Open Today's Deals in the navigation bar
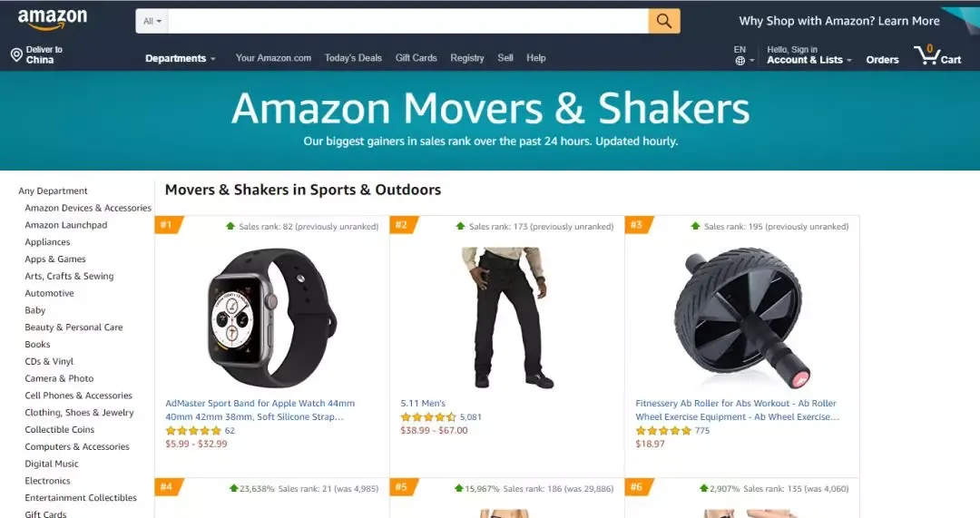This screenshot has height=518, width=980. pyautogui.click(x=353, y=57)
